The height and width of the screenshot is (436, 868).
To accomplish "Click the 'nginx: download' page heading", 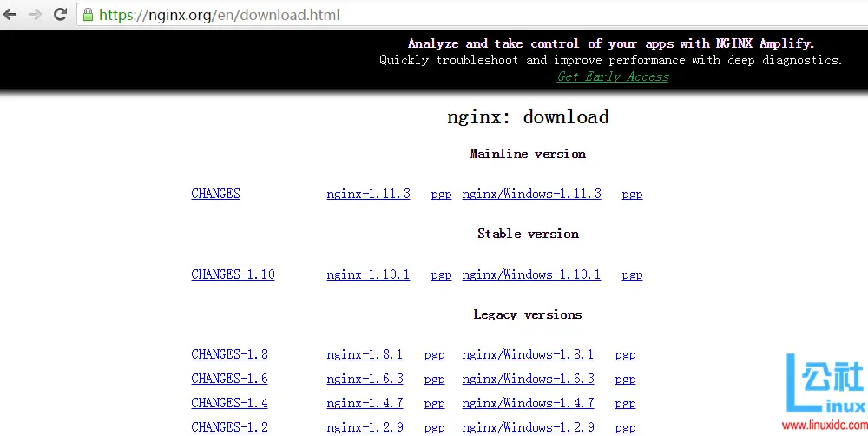I will tap(528, 117).
